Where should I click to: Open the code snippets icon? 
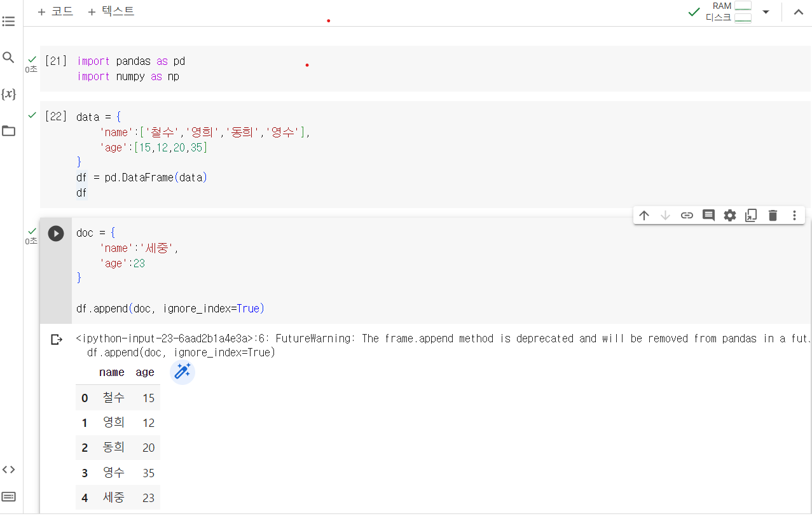[8, 470]
